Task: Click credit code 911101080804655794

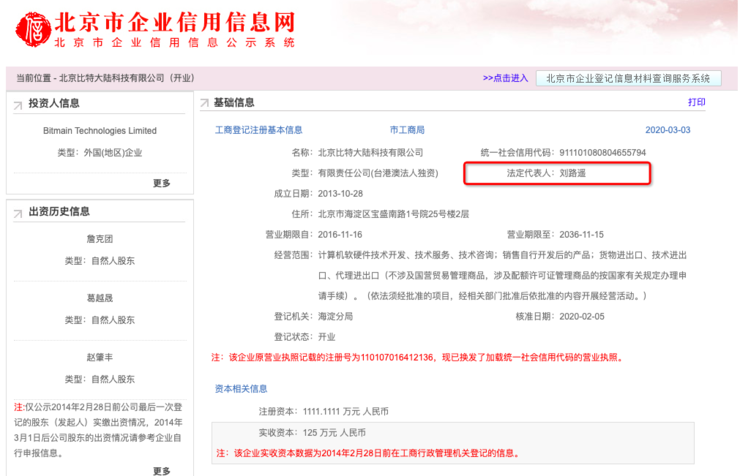Action: pyautogui.click(x=603, y=152)
